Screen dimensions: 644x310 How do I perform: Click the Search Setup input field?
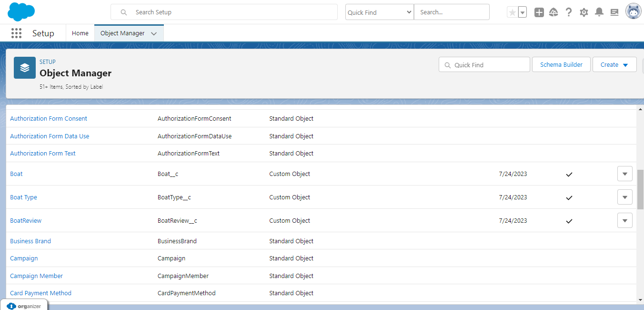(224, 12)
